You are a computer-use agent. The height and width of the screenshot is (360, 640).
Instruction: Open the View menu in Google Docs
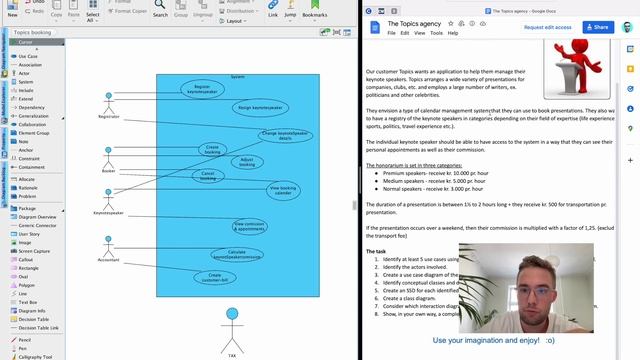pyautogui.click(x=419, y=33)
